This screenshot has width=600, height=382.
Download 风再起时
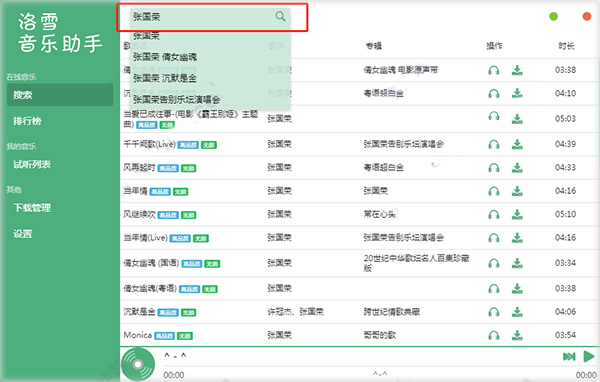point(517,168)
